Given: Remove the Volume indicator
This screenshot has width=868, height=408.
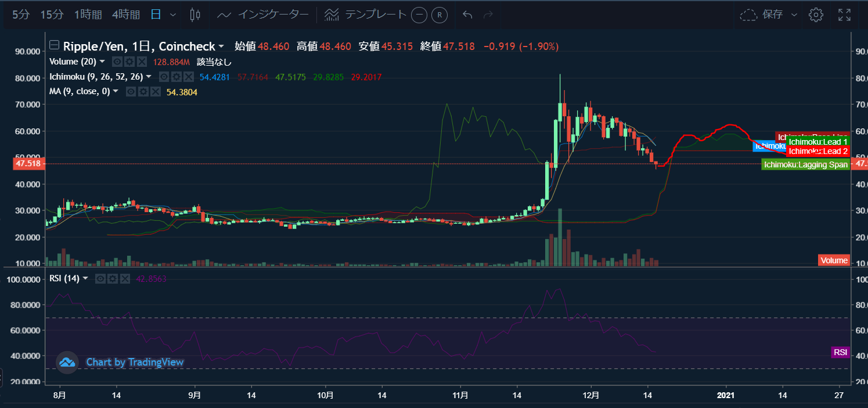Looking at the screenshot, I should (141, 62).
